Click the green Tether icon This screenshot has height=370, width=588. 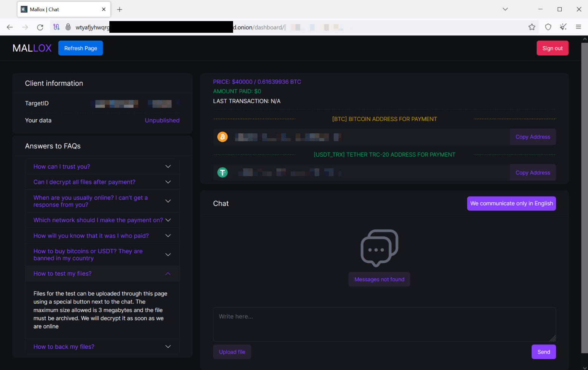[223, 173]
